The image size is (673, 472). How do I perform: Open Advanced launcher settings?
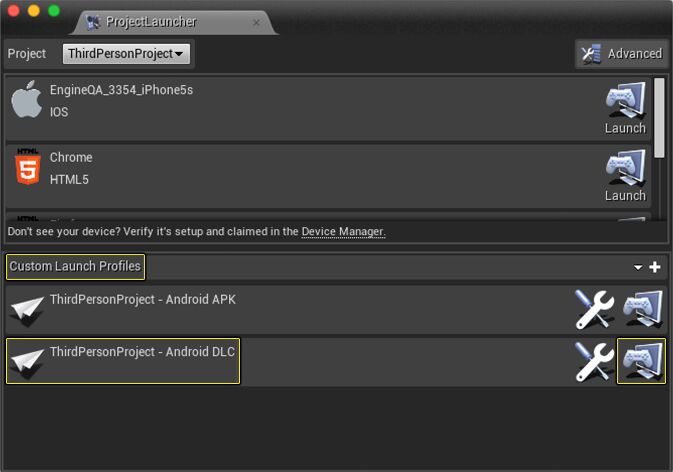pos(621,54)
